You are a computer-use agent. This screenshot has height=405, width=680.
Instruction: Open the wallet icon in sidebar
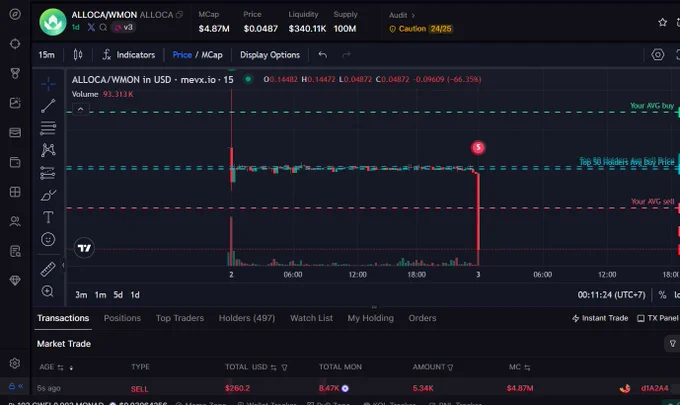(15, 162)
